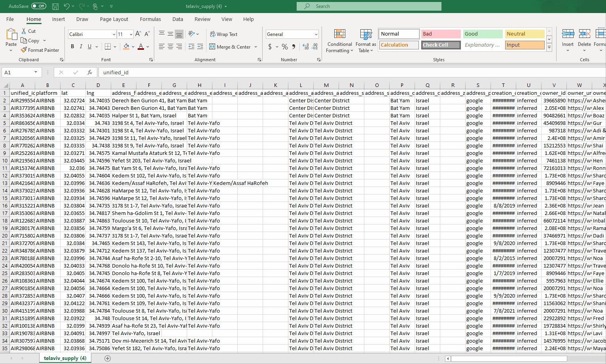The width and height of the screenshot is (606, 364).
Task: Open the General number format dropdown
Action: pyautogui.click(x=316, y=34)
